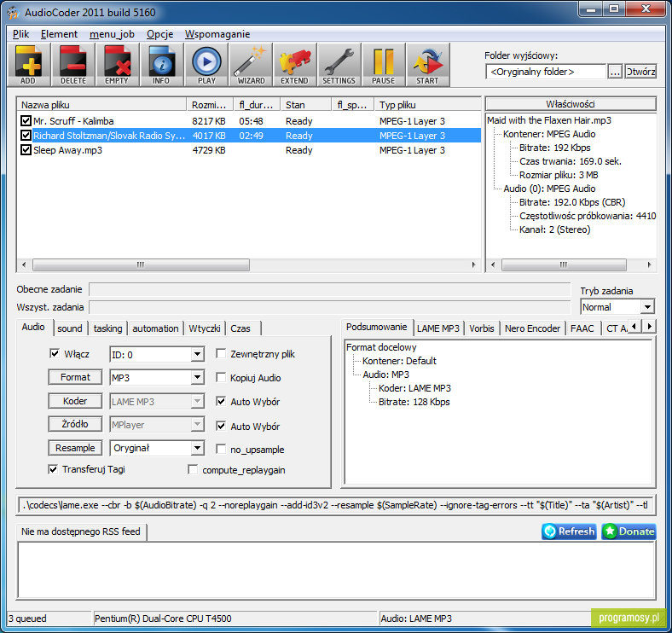The width and height of the screenshot is (672, 633).
Task: Uncheck the Mr. Scruff - Kalimba file checkbox
Action: coord(26,121)
